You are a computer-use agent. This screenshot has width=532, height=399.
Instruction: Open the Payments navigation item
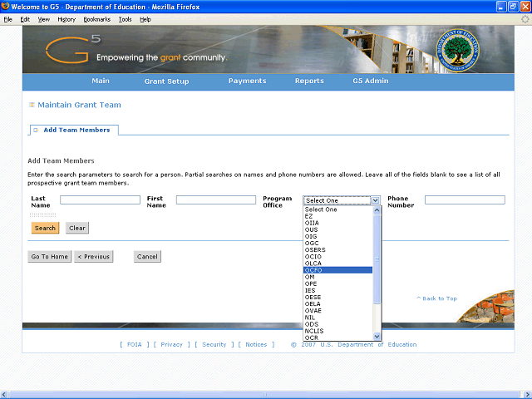(248, 81)
